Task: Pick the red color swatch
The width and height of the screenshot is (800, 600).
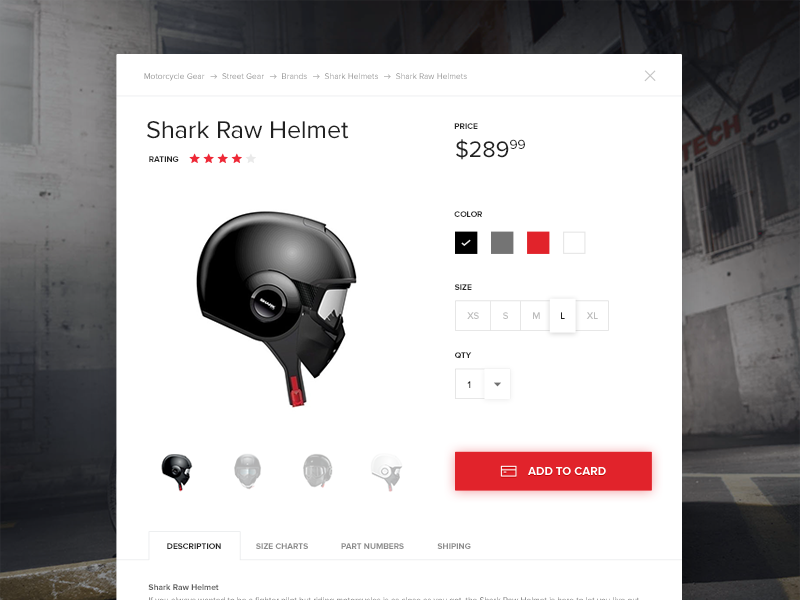Action: pyautogui.click(x=538, y=242)
